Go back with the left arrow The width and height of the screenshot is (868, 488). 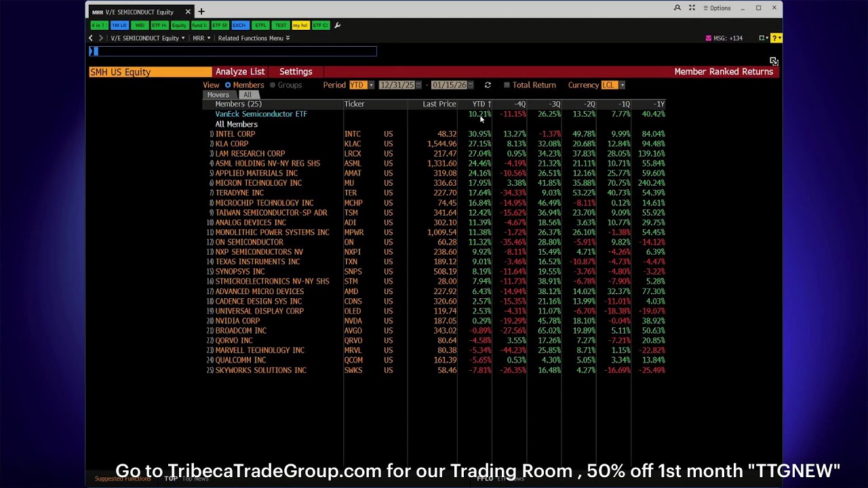point(91,38)
